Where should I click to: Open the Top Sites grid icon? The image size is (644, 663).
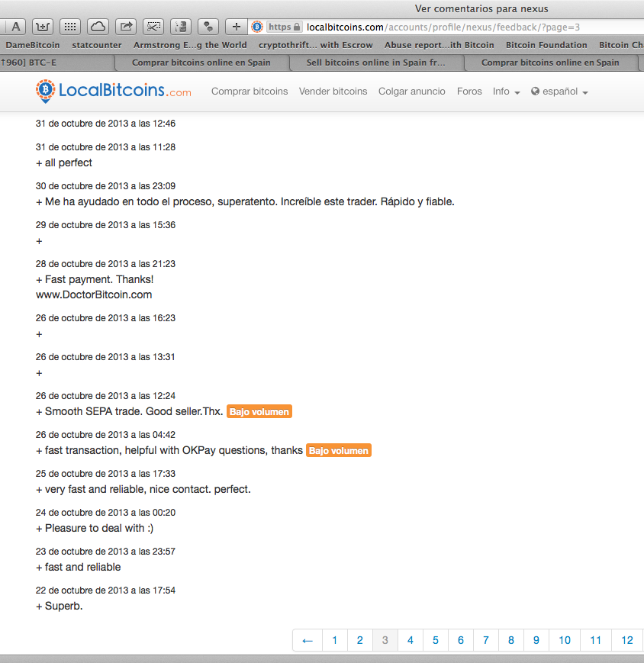70,27
